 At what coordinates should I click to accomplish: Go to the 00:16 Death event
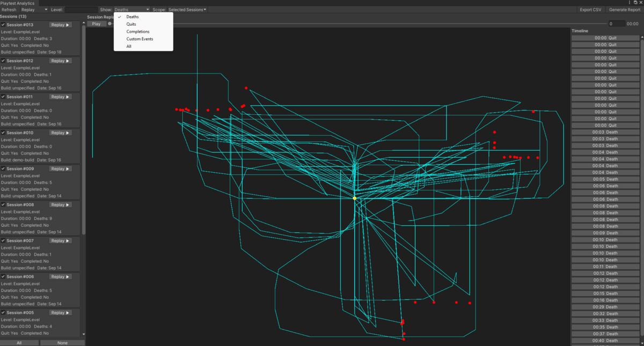click(605, 300)
